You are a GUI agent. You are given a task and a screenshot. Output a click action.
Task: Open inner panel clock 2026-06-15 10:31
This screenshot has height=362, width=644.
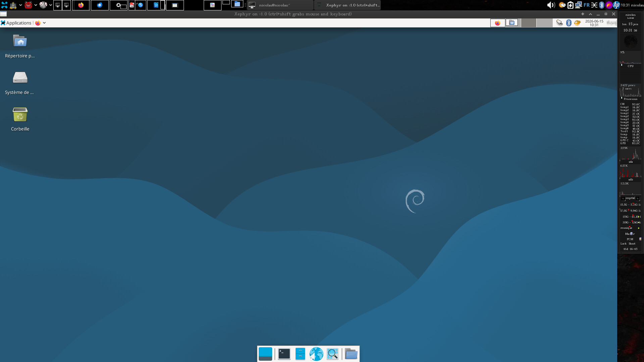594,23
